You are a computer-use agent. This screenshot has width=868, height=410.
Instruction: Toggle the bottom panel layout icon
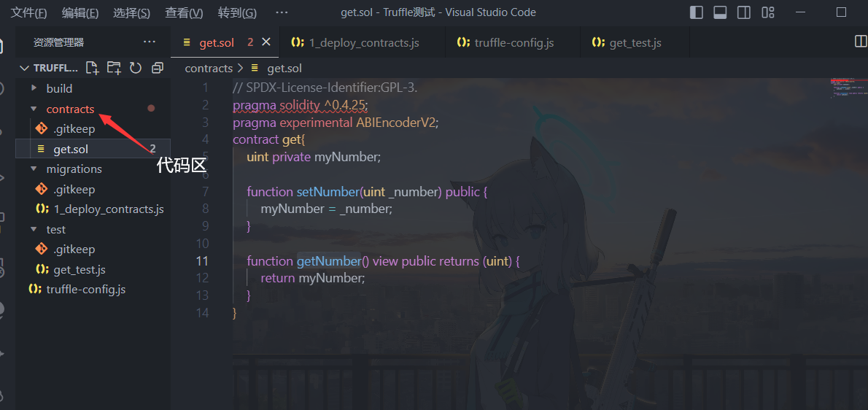click(720, 12)
